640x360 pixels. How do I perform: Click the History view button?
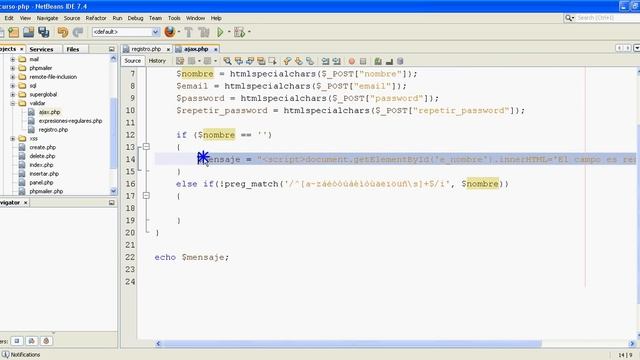[x=157, y=61]
